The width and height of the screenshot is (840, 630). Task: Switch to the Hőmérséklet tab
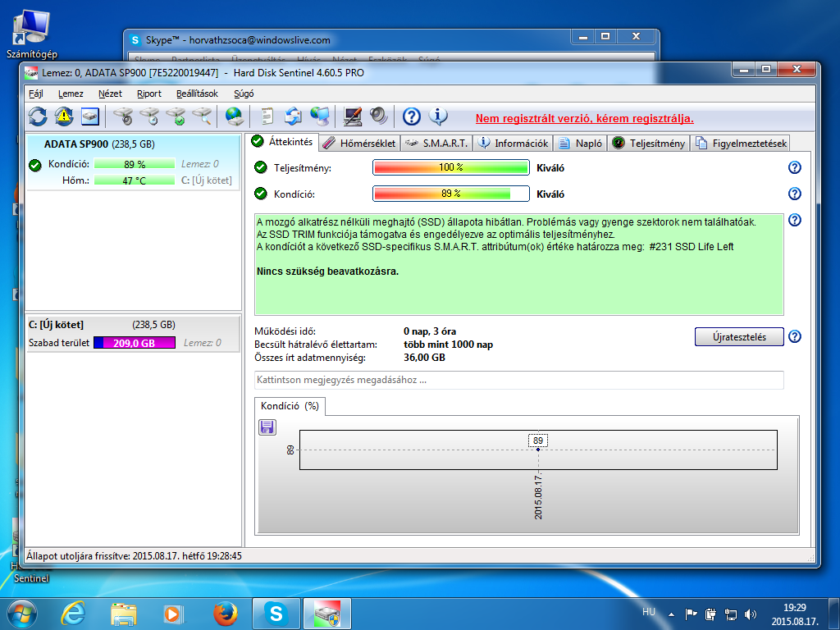360,144
